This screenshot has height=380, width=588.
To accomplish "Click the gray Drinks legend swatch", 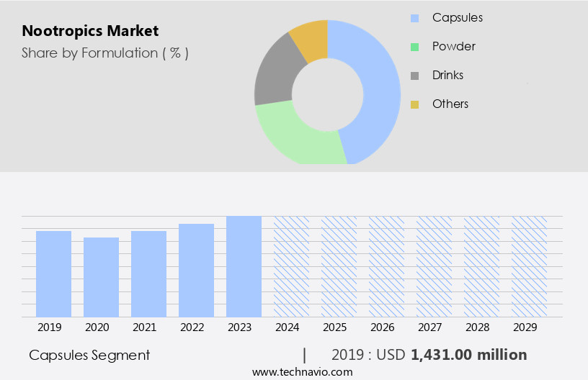I will tap(414, 76).
